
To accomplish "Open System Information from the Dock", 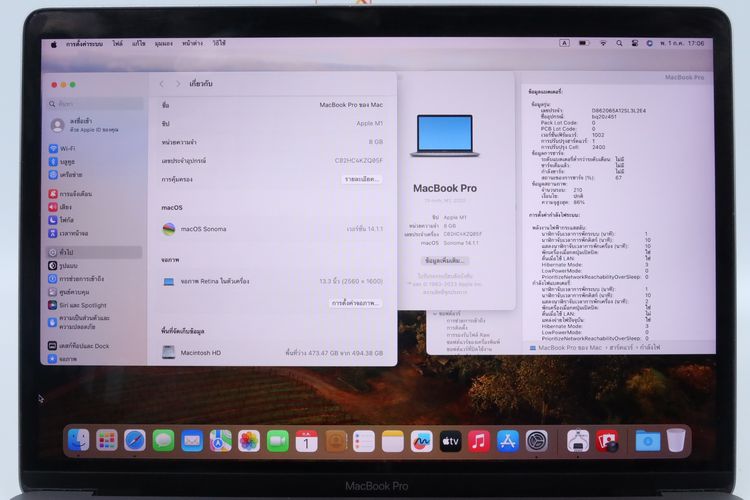I will click(x=578, y=441).
